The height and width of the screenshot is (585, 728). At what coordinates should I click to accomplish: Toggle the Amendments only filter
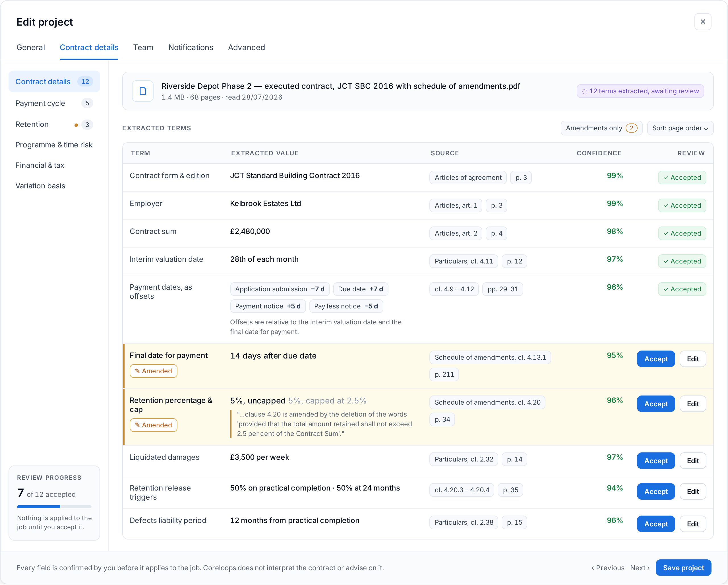tap(601, 128)
